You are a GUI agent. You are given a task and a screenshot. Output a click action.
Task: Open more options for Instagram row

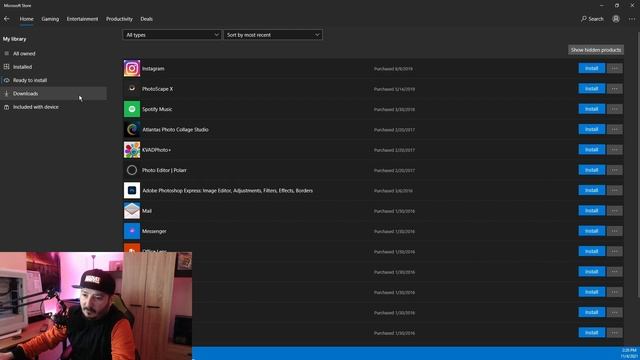click(615, 68)
